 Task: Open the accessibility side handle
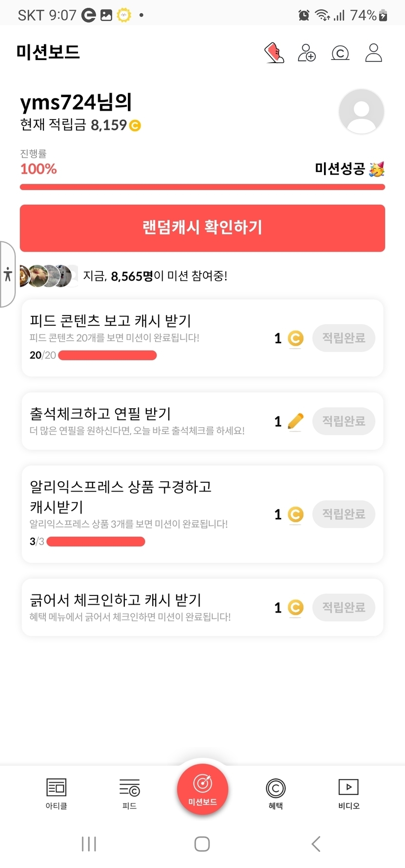(7, 274)
